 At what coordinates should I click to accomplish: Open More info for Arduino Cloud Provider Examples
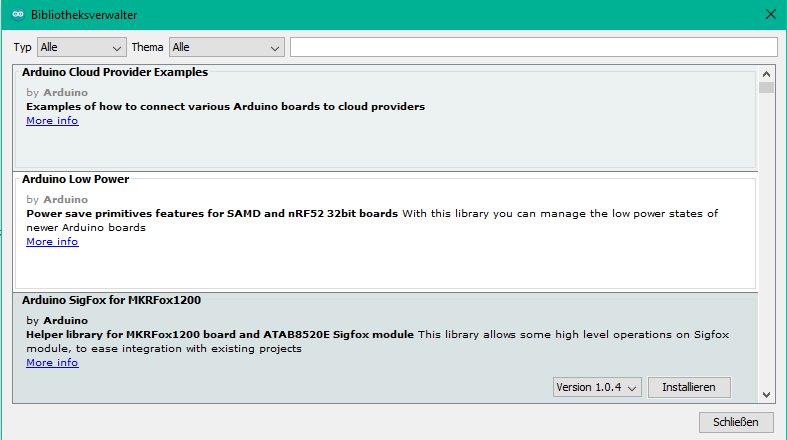52,121
